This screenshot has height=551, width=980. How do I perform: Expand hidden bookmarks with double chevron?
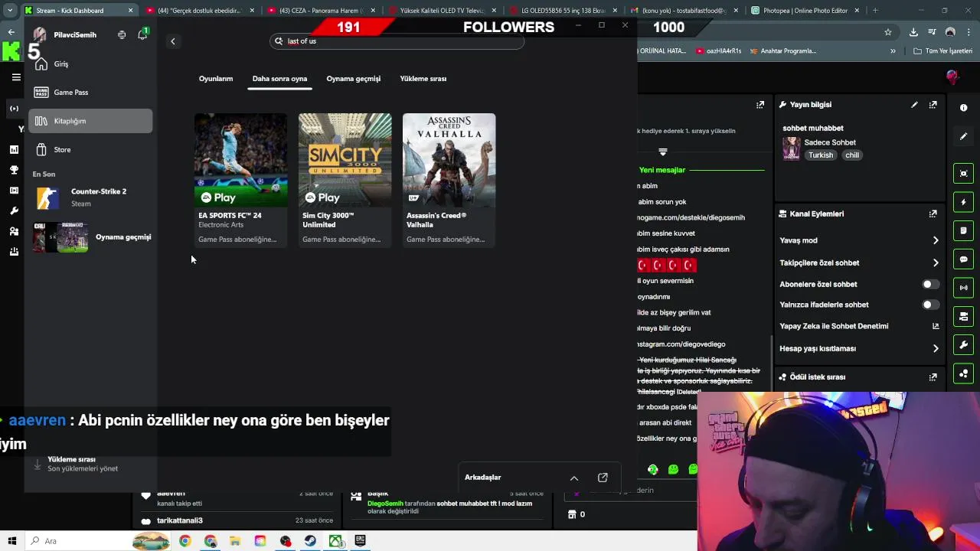pos(893,51)
